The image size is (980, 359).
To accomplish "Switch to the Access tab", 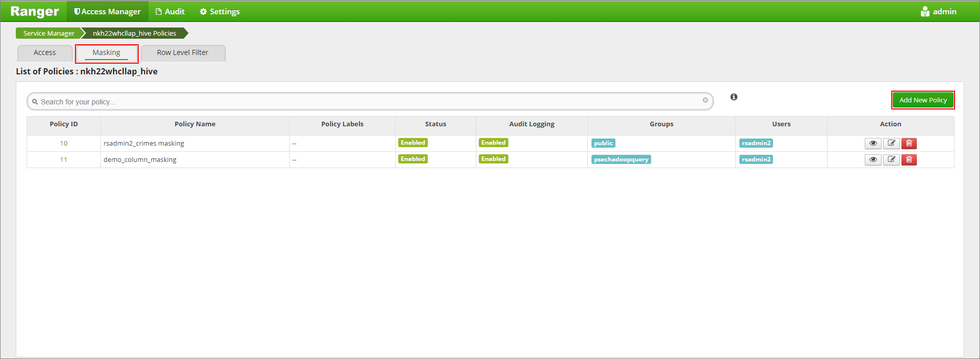I will [45, 53].
